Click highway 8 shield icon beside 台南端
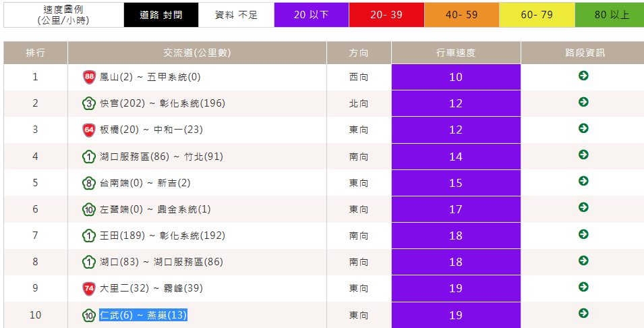 click(89, 183)
